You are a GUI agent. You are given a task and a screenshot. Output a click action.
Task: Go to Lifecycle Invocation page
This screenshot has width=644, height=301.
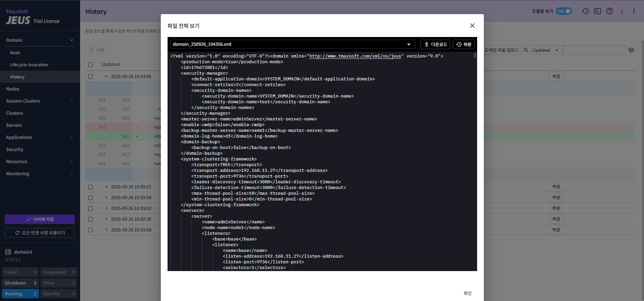pos(29,65)
